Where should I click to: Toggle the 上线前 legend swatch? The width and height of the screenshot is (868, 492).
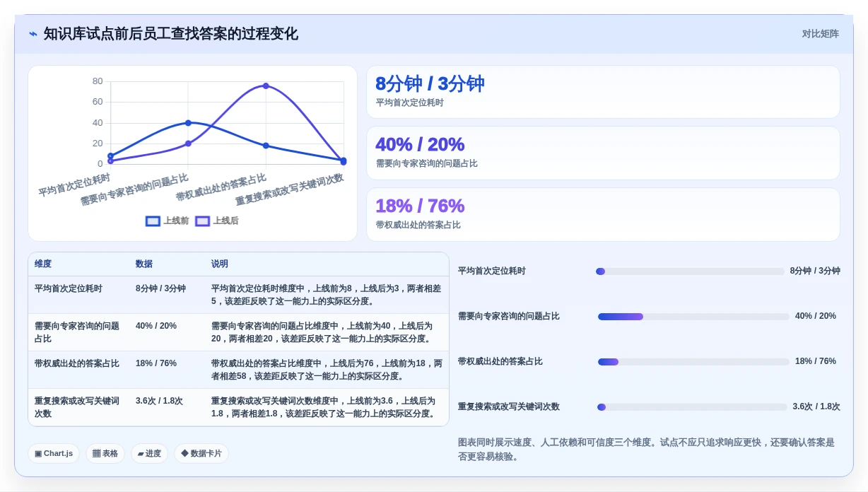(x=153, y=221)
